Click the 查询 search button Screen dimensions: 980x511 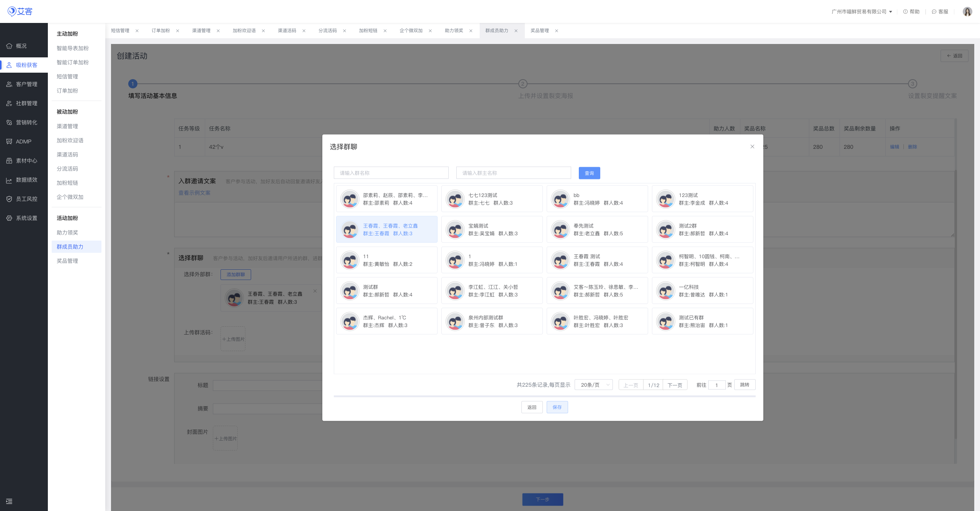(x=589, y=173)
